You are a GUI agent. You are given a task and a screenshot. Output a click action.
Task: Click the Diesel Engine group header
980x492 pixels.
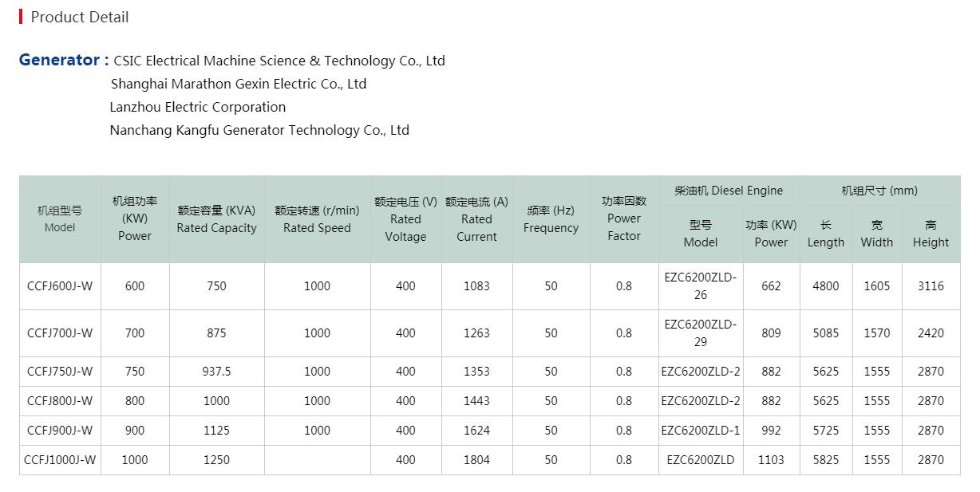pyautogui.click(x=729, y=191)
